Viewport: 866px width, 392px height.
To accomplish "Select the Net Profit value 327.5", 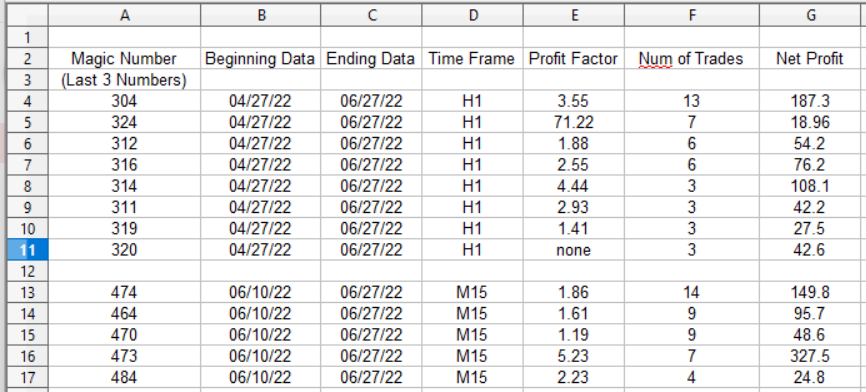I will pos(810,357).
